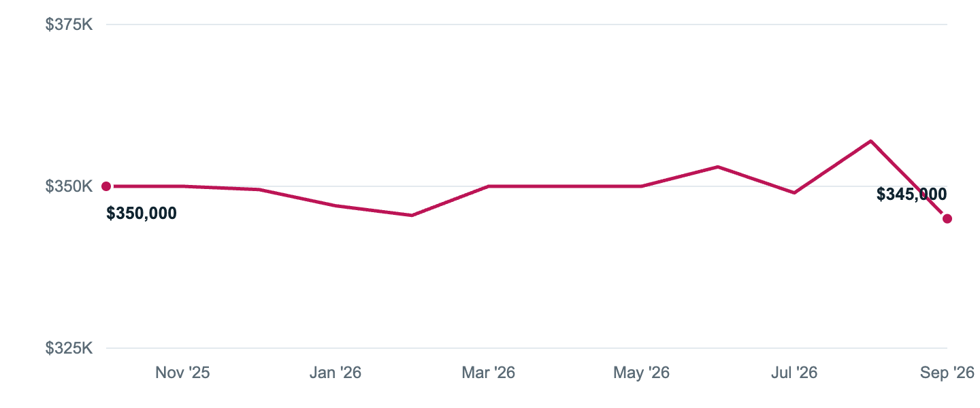Click the line vertex above Mar '26
Image resolution: width=980 pixels, height=408 pixels.
coord(488,186)
